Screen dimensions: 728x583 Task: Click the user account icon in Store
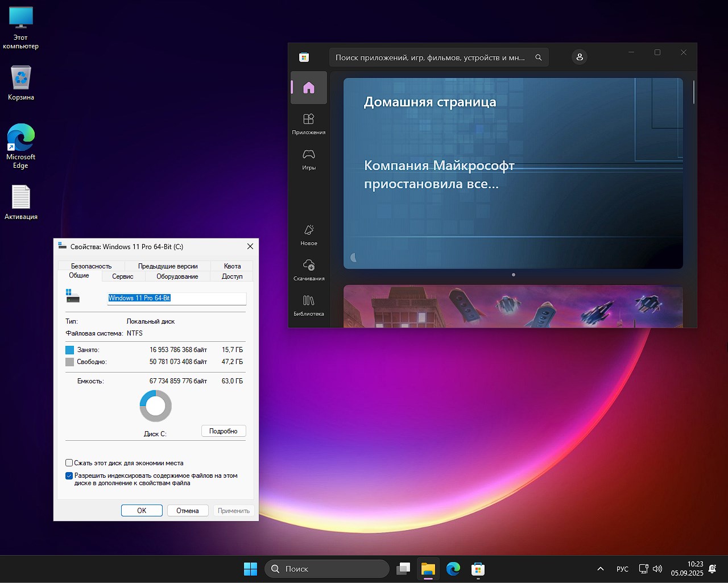(579, 57)
